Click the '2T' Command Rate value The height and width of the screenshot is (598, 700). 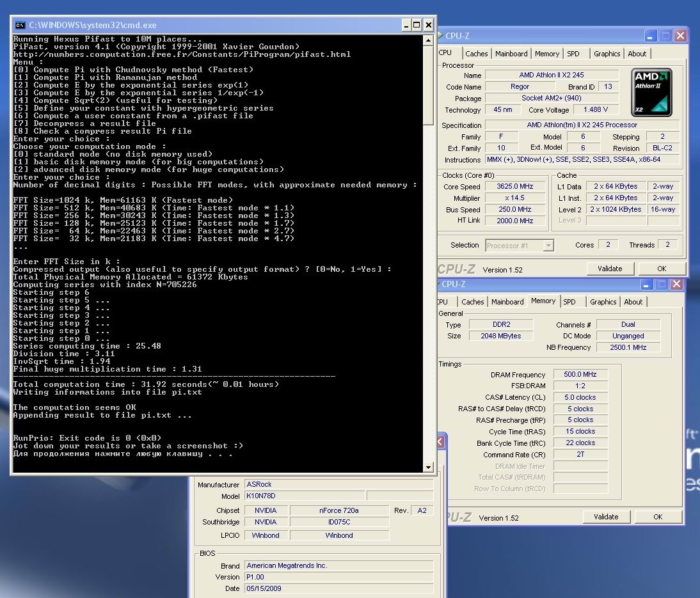coord(580,454)
